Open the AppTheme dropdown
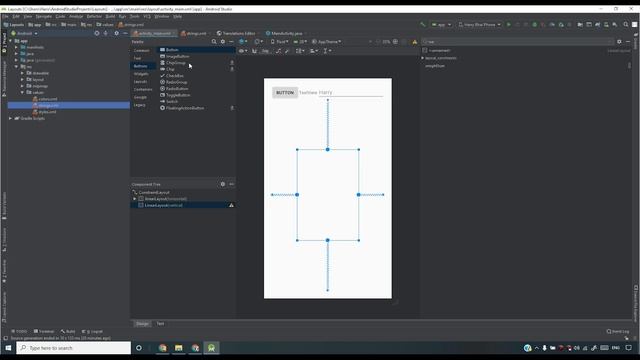 pos(327,42)
